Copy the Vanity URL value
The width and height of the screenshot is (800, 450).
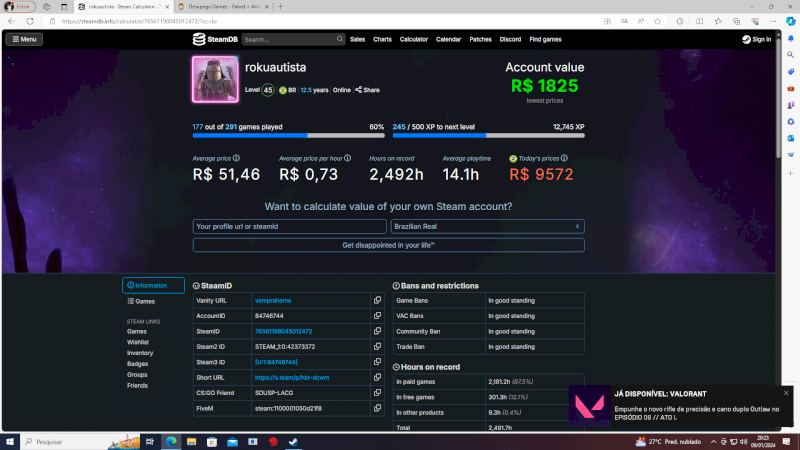[x=377, y=301]
